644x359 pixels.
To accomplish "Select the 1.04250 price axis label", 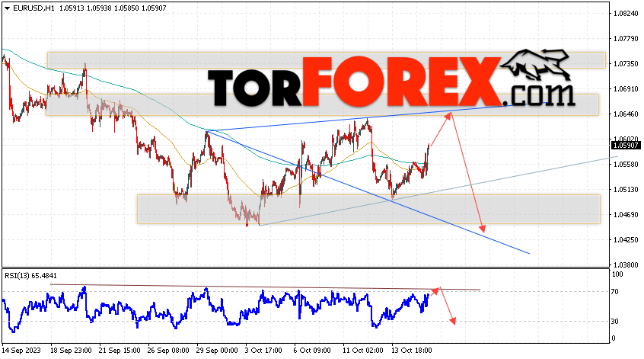I will click(626, 239).
